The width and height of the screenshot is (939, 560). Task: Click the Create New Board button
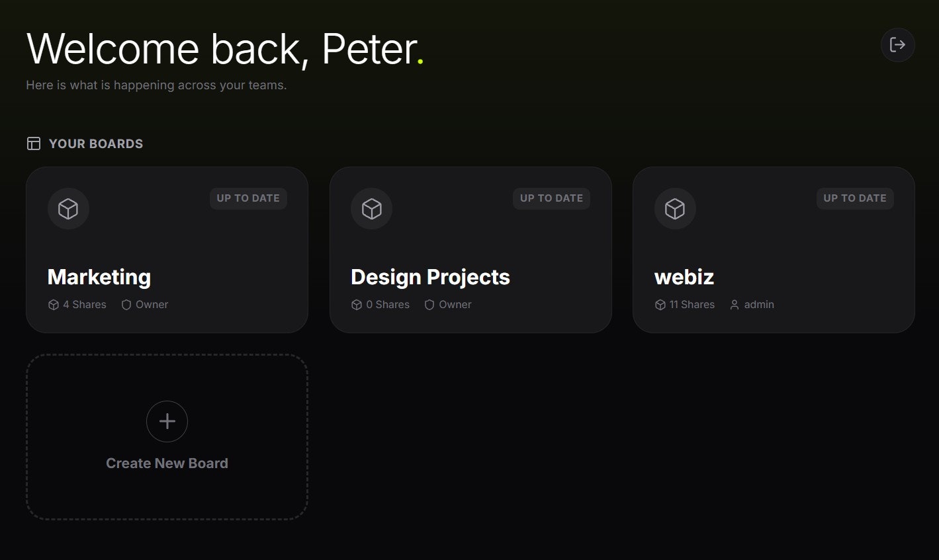coord(167,438)
